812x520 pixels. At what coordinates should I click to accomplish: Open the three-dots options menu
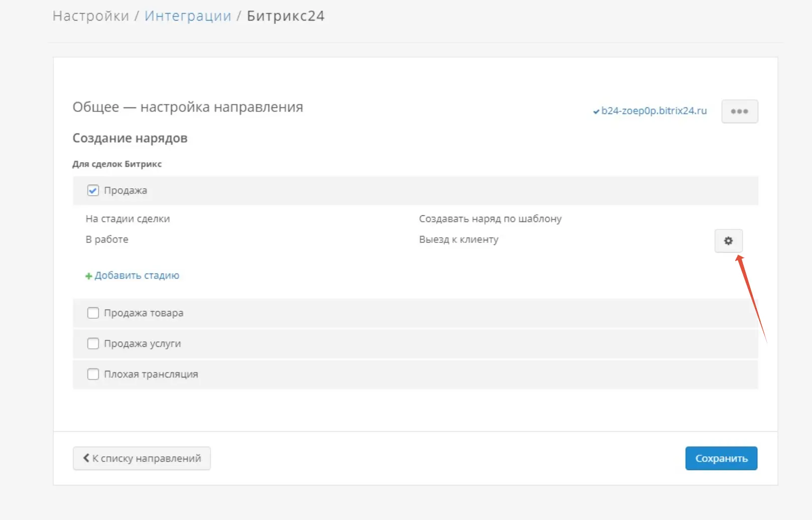pos(740,111)
